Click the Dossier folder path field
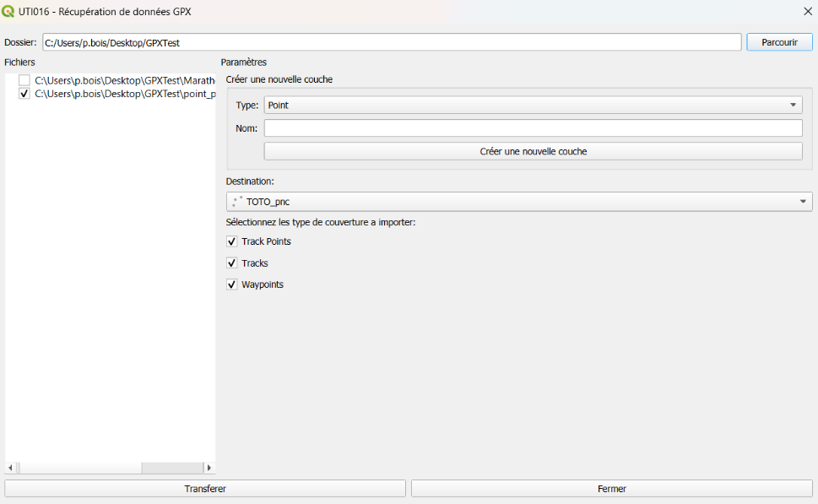 [392, 42]
